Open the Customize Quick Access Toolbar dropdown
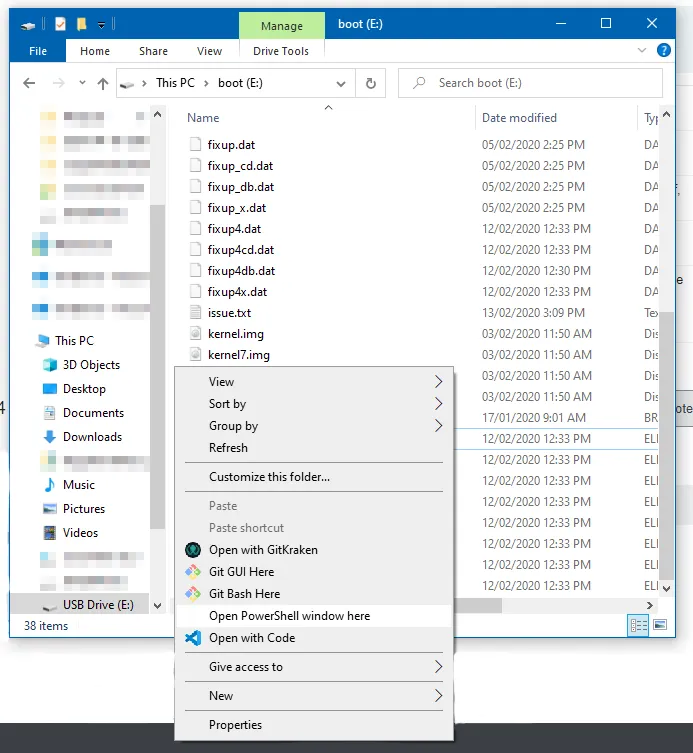Image resolution: width=693 pixels, height=753 pixels. pyautogui.click(x=101, y=24)
